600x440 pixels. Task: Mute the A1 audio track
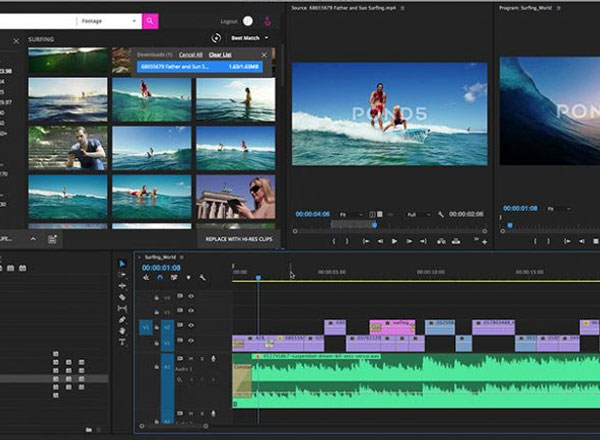pyautogui.click(x=191, y=359)
